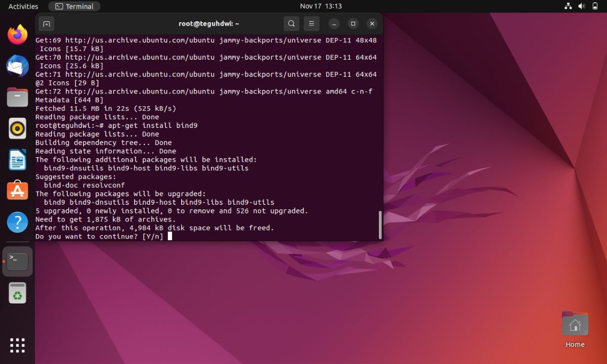Click the terminal search magnifier icon
607x364 pixels.
click(x=291, y=23)
